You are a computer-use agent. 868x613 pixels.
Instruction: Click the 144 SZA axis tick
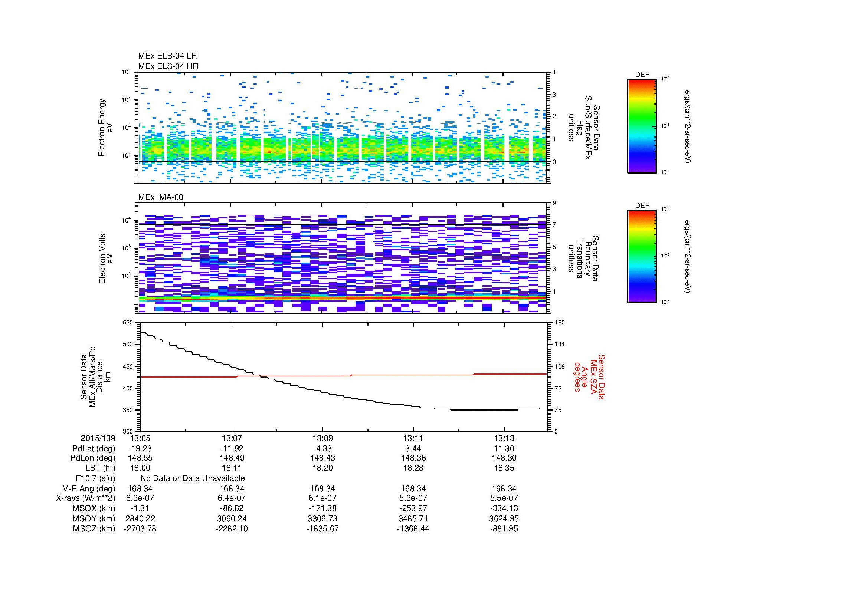coord(559,344)
